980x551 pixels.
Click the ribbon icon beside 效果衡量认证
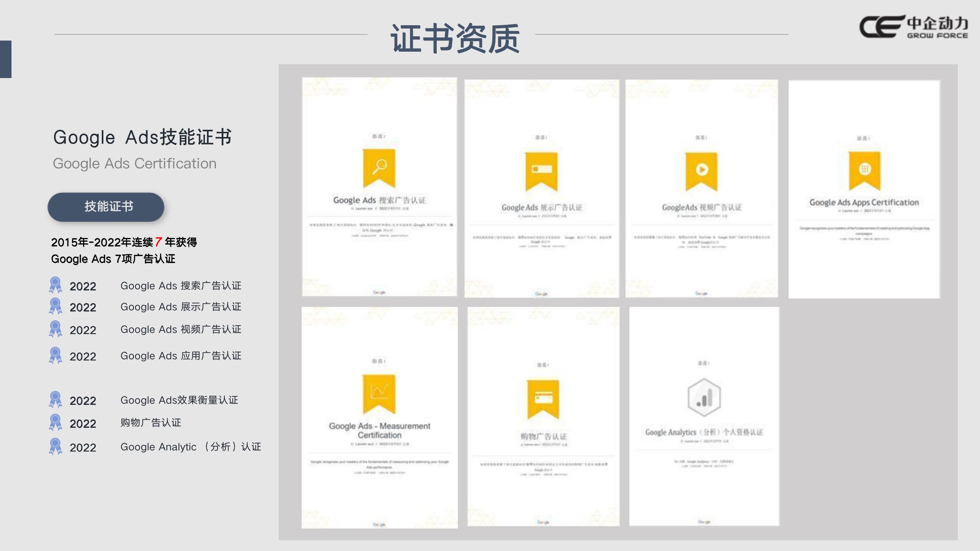pos(56,399)
